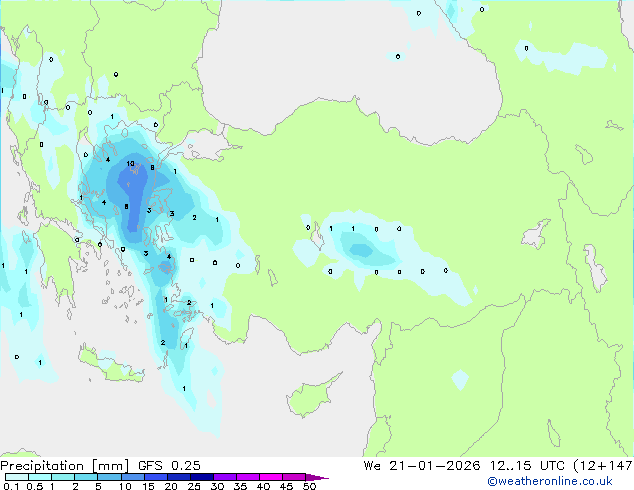Choose the 20–25 mm legend color swatch
634x490 pixels.
[x=178, y=477]
